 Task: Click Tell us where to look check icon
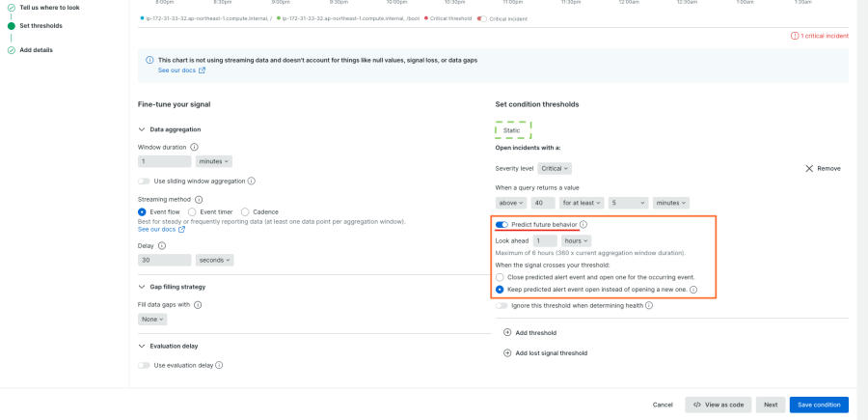click(x=11, y=8)
